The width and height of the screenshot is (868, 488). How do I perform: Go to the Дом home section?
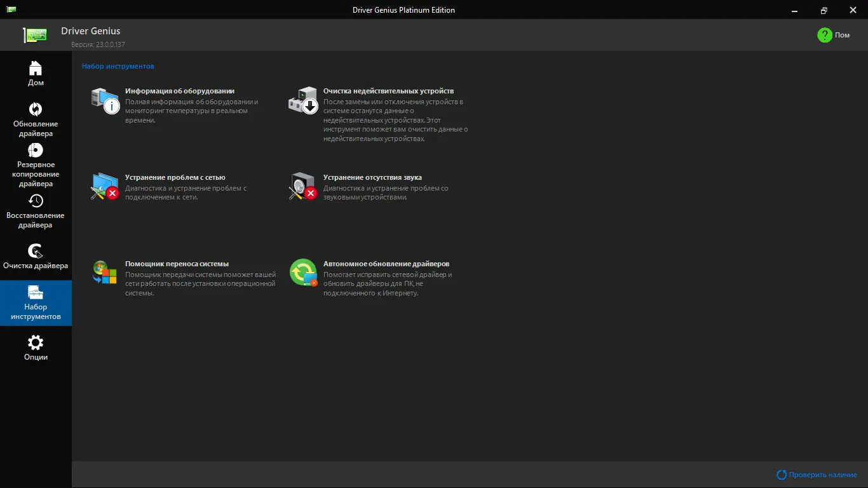36,74
